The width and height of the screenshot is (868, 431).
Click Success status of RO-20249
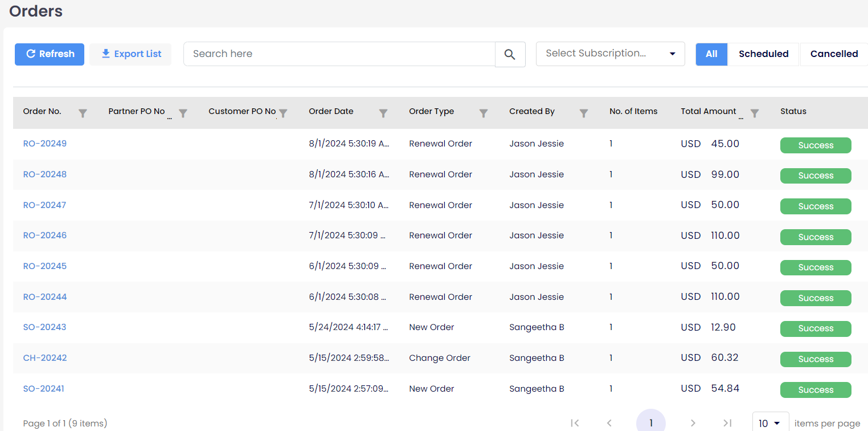click(x=816, y=145)
